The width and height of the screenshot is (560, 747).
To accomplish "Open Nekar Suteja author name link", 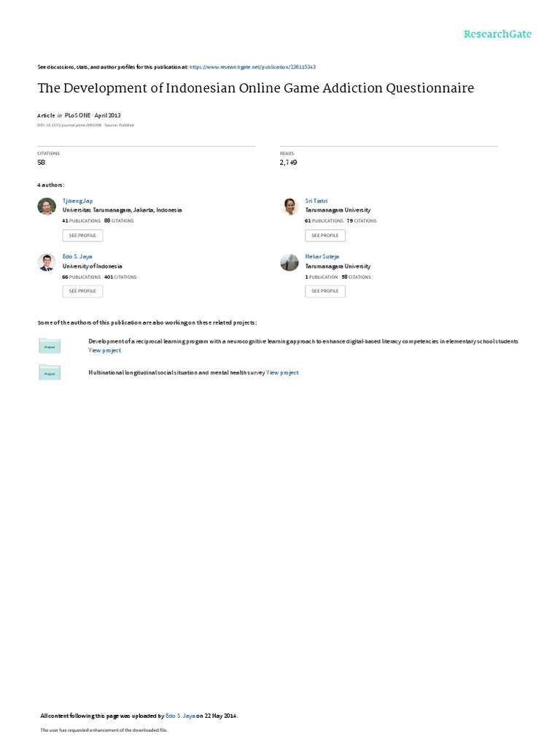I will point(322,257).
